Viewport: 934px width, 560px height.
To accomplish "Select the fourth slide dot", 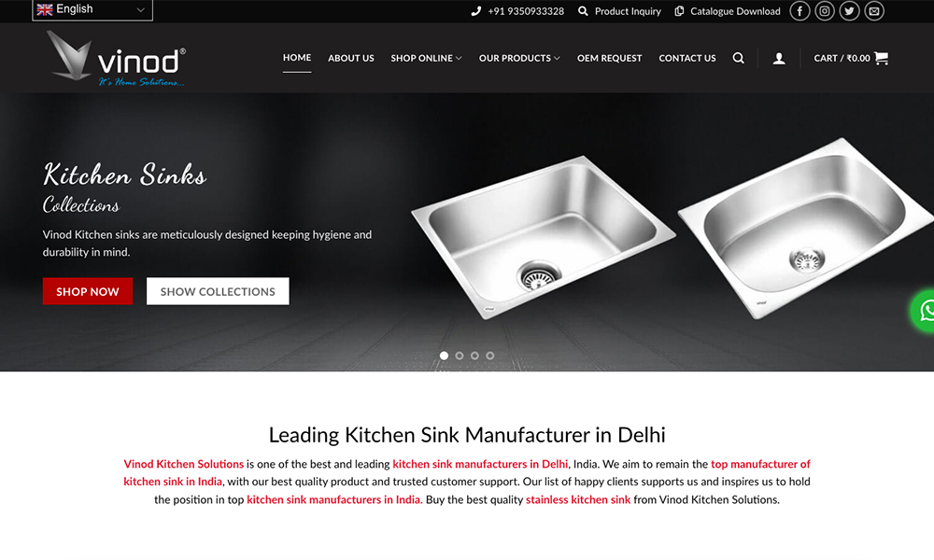I will [x=489, y=356].
